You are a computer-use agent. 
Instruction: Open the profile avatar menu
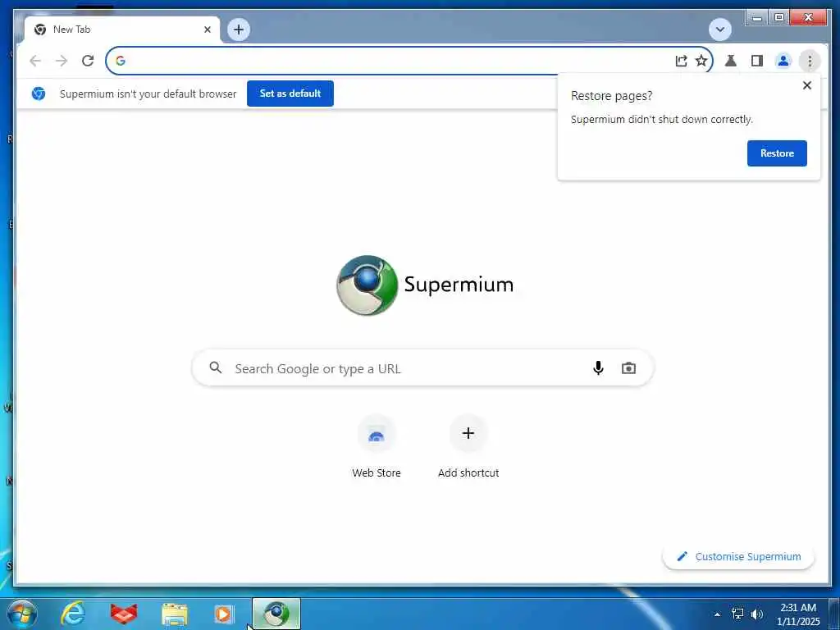[783, 61]
